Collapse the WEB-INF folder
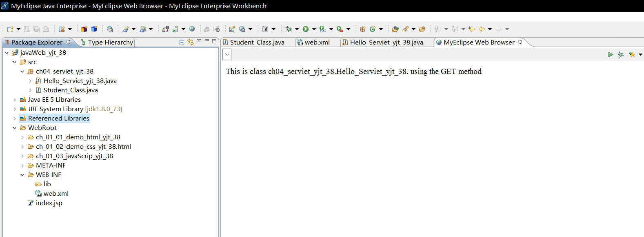 pos(22,175)
